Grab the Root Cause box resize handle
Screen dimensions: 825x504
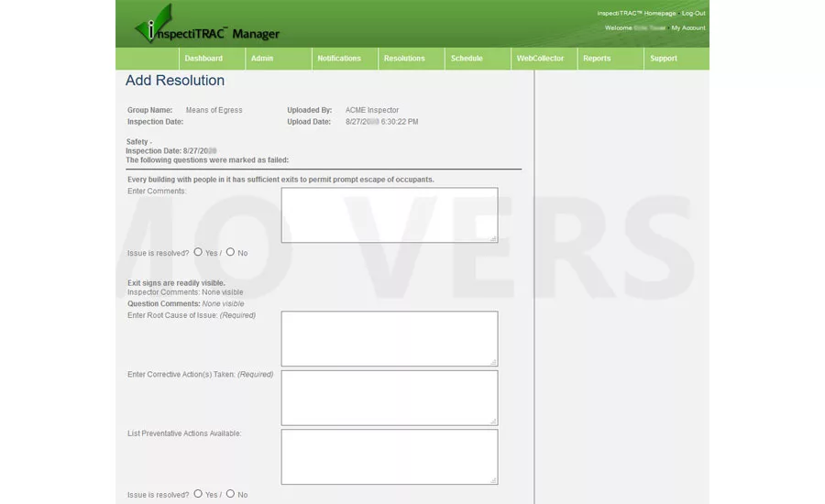pyautogui.click(x=493, y=362)
